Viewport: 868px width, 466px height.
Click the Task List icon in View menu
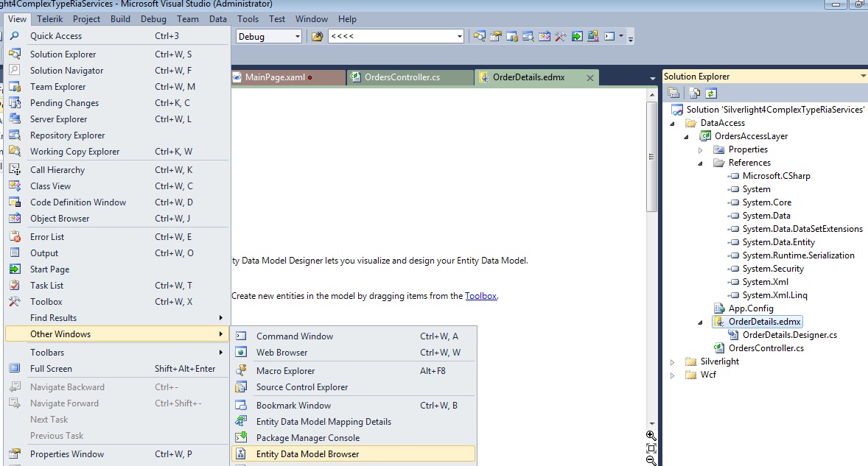15,285
